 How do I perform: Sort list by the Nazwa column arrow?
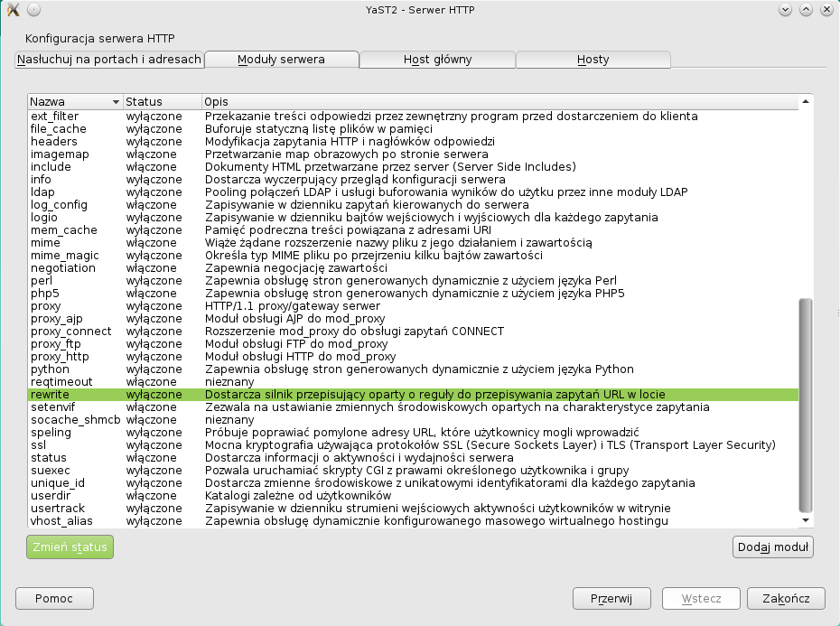[115, 102]
